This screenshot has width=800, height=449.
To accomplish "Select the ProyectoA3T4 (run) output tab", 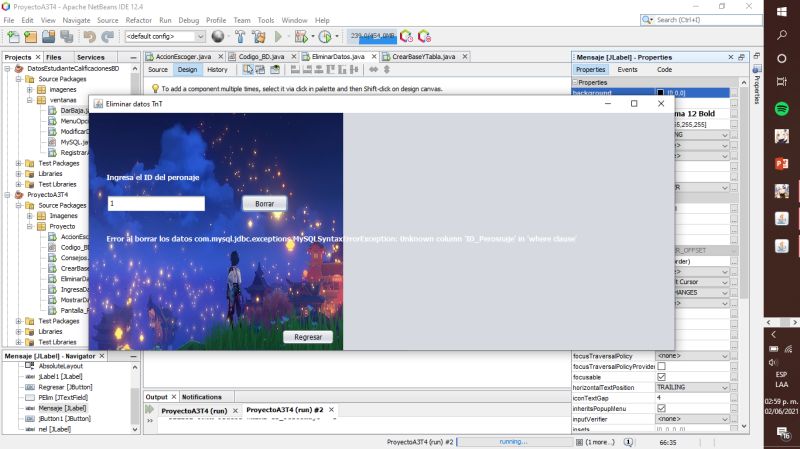I will point(194,410).
